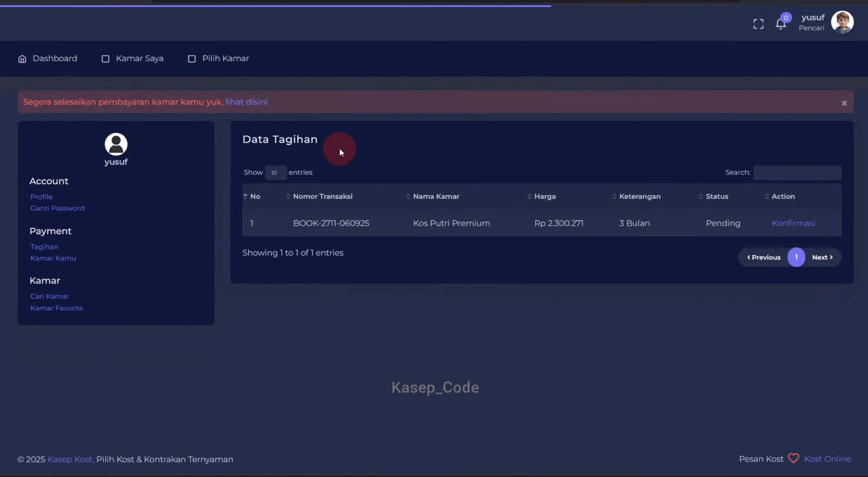Select transaction number BOOK-2711-060925
This screenshot has width=868, height=477.
(331, 223)
